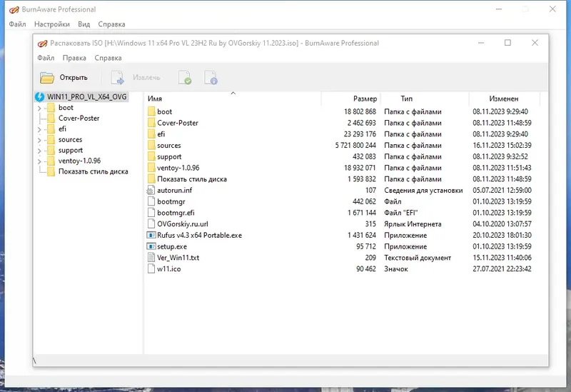
Task: Click the type Значок for w11.ico
Action: tap(396, 269)
